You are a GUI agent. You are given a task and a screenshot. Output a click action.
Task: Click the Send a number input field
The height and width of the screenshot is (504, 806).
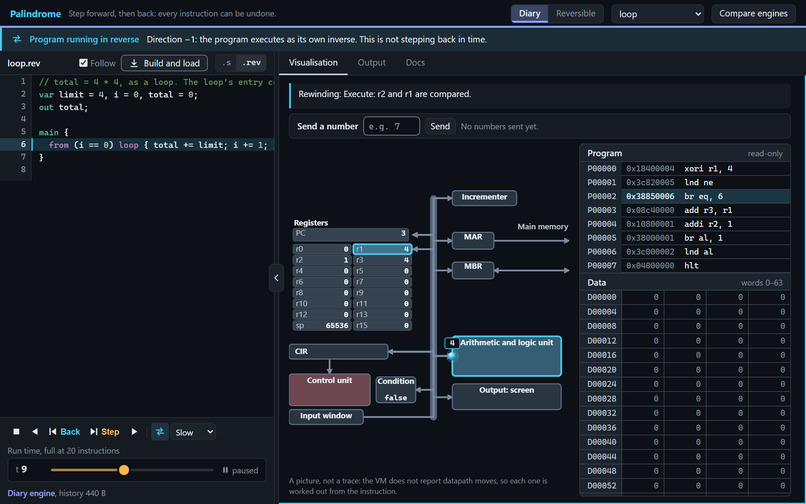coord(391,127)
